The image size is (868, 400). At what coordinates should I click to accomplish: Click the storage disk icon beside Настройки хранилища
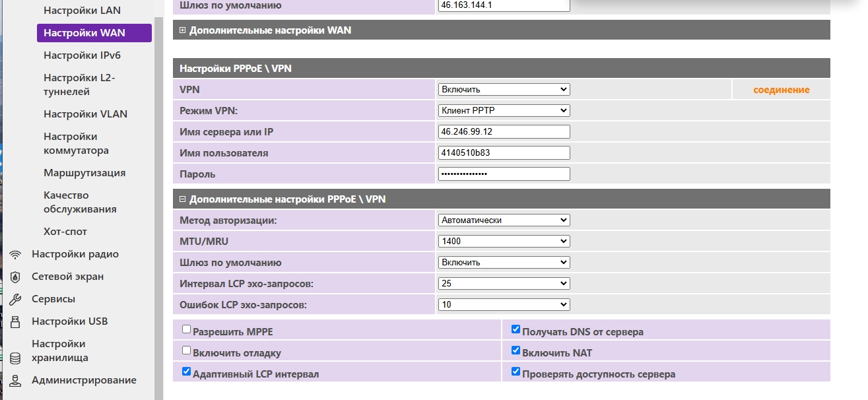pyautogui.click(x=16, y=358)
